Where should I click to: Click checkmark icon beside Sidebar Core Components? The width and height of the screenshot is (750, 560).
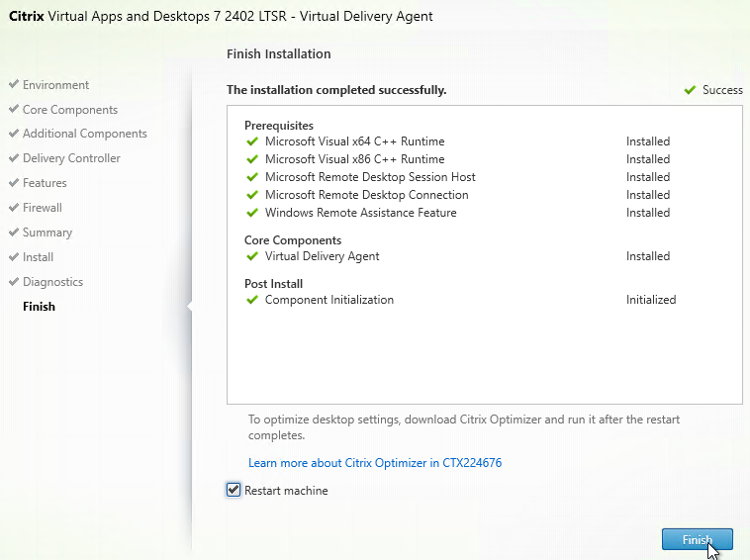14,109
